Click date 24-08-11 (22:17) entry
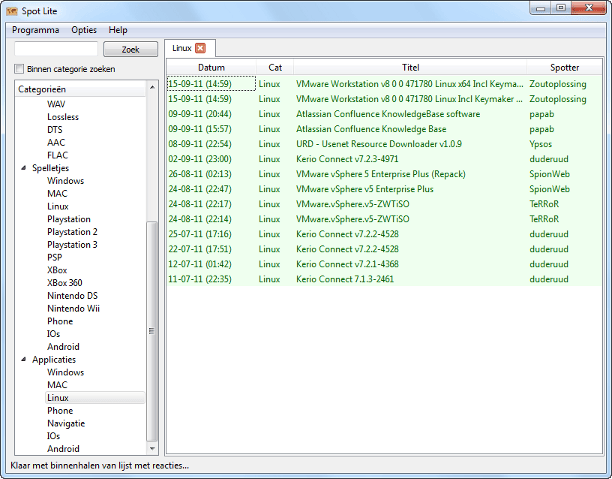Screen dimensions: 612x479 [199, 204]
